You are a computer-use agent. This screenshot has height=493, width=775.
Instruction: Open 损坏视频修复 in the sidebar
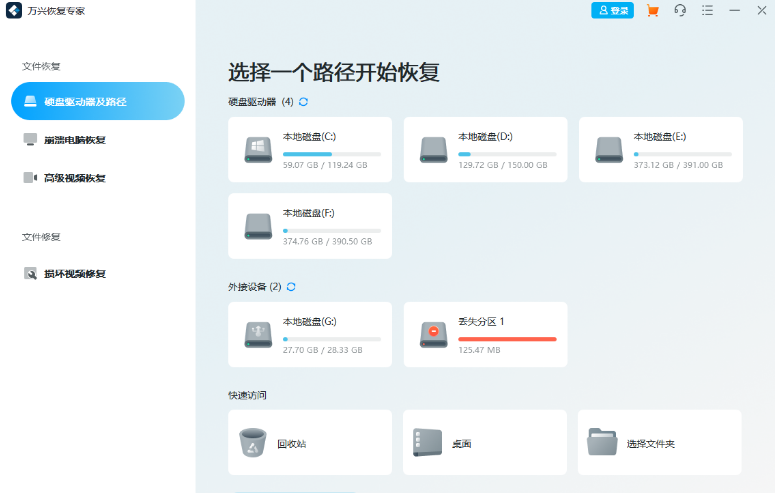tap(74, 273)
